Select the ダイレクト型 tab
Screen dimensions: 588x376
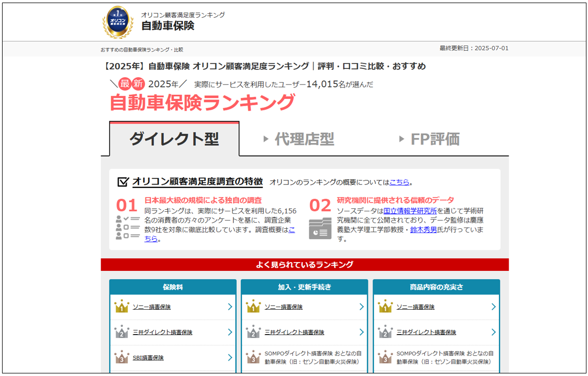(174, 139)
